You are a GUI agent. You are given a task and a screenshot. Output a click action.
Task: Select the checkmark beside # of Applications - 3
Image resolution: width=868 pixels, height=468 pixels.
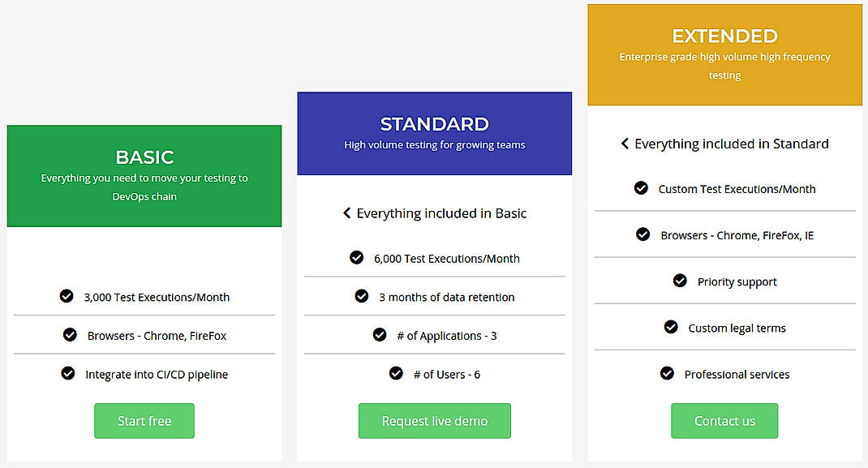tap(380, 335)
